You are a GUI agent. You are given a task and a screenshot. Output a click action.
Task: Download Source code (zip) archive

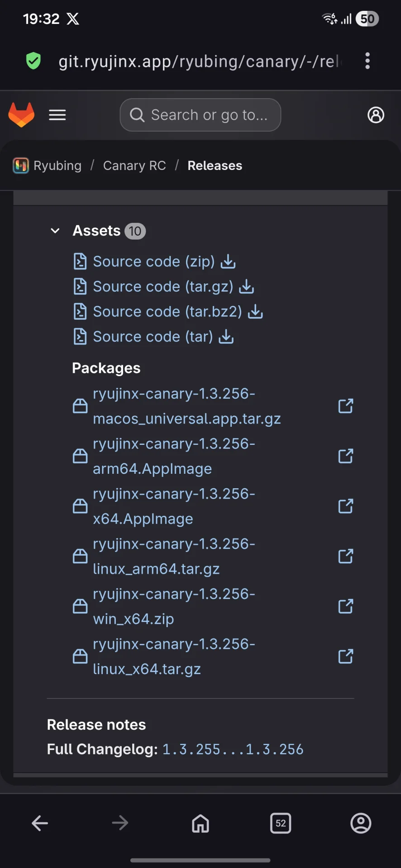coord(154,261)
